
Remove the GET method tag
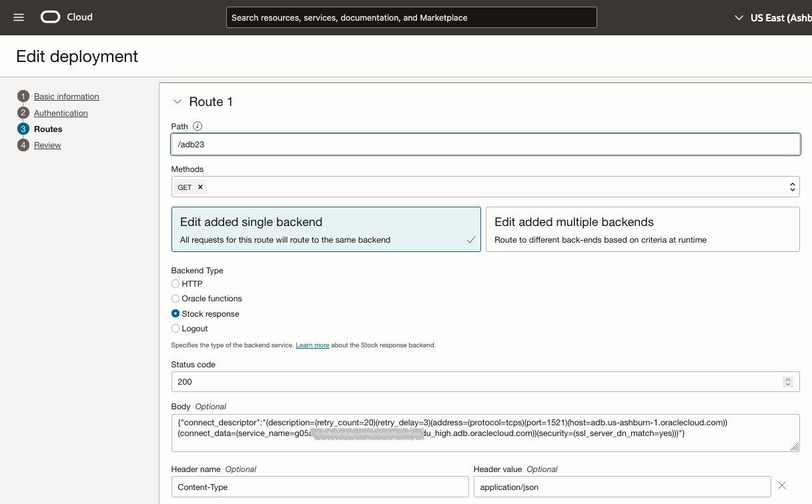pyautogui.click(x=200, y=187)
